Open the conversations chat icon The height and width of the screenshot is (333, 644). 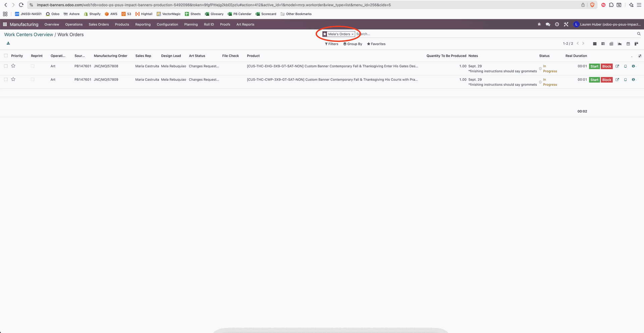click(x=548, y=24)
